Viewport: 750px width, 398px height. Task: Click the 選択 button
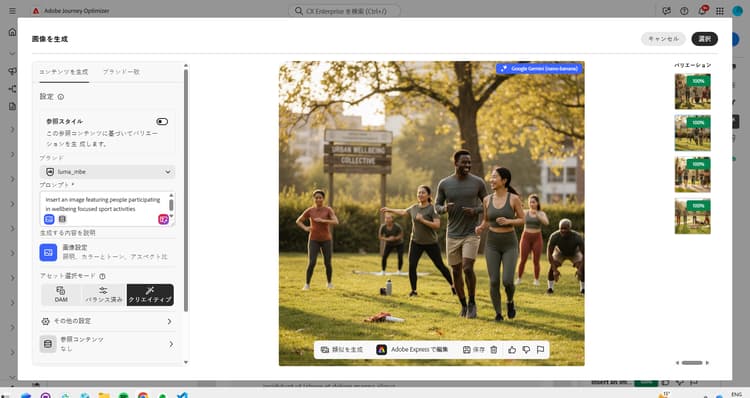(x=705, y=39)
